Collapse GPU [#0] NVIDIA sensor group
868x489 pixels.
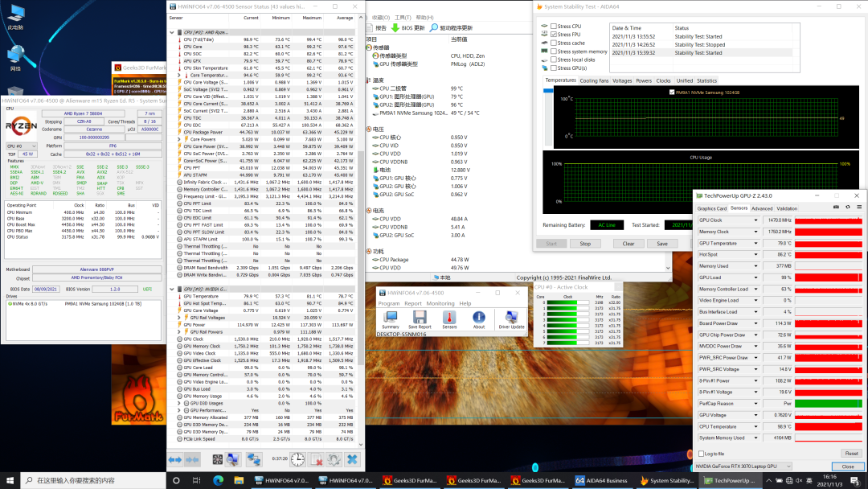(172, 289)
